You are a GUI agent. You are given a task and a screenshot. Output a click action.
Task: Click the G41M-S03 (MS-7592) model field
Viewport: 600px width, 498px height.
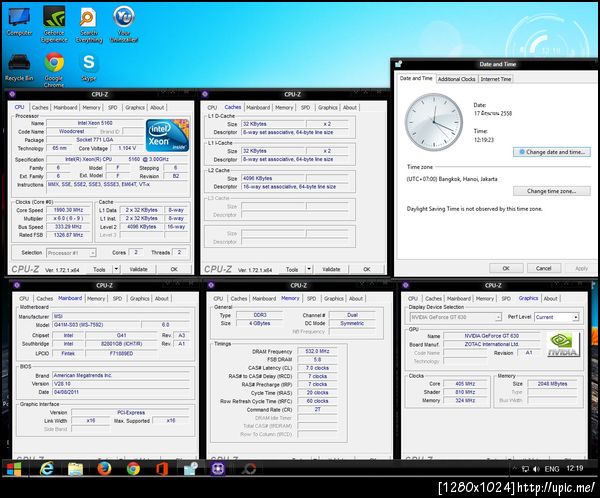(x=96, y=325)
